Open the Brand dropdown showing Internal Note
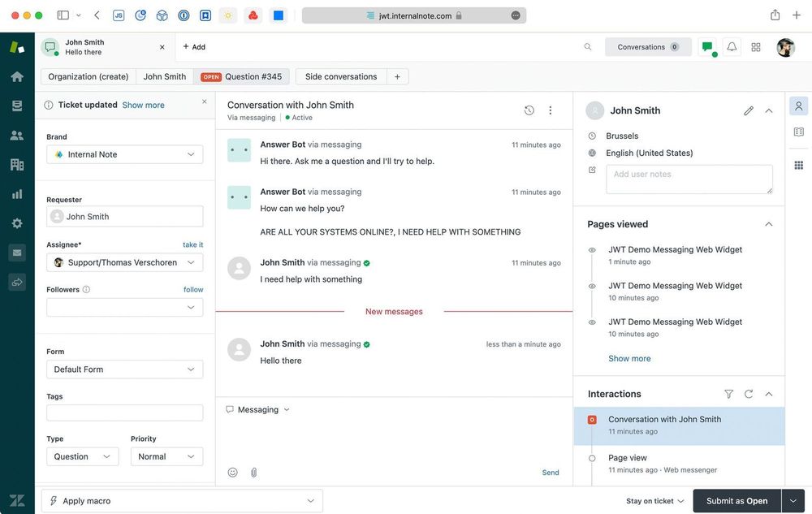The height and width of the screenshot is (514, 812). [124, 154]
